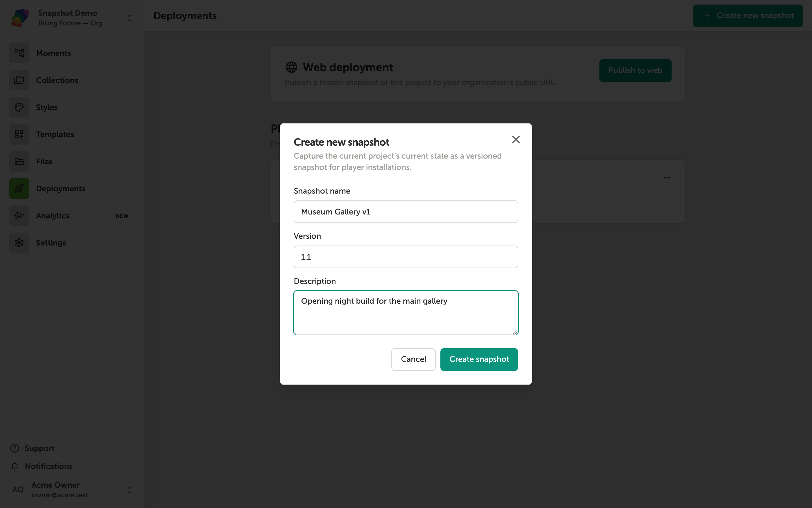Click the Publish to web button
Screen dimensions: 812x508
pos(635,70)
